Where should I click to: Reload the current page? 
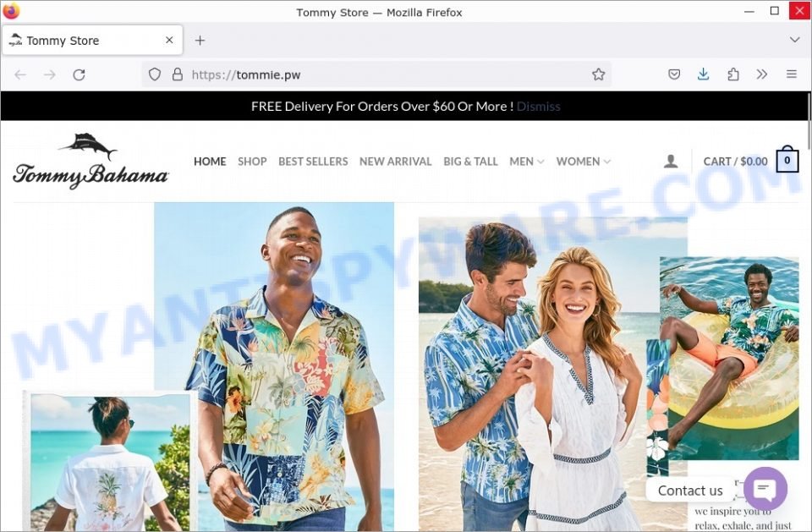tap(79, 74)
